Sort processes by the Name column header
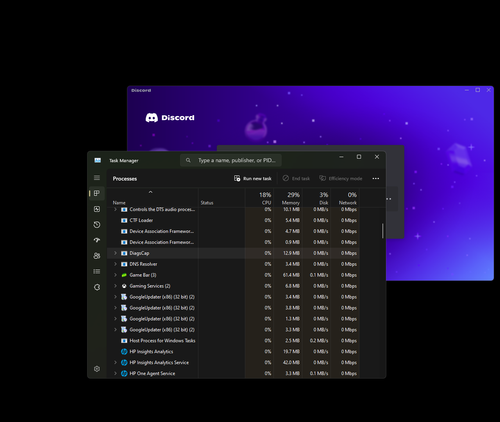 pos(119,203)
